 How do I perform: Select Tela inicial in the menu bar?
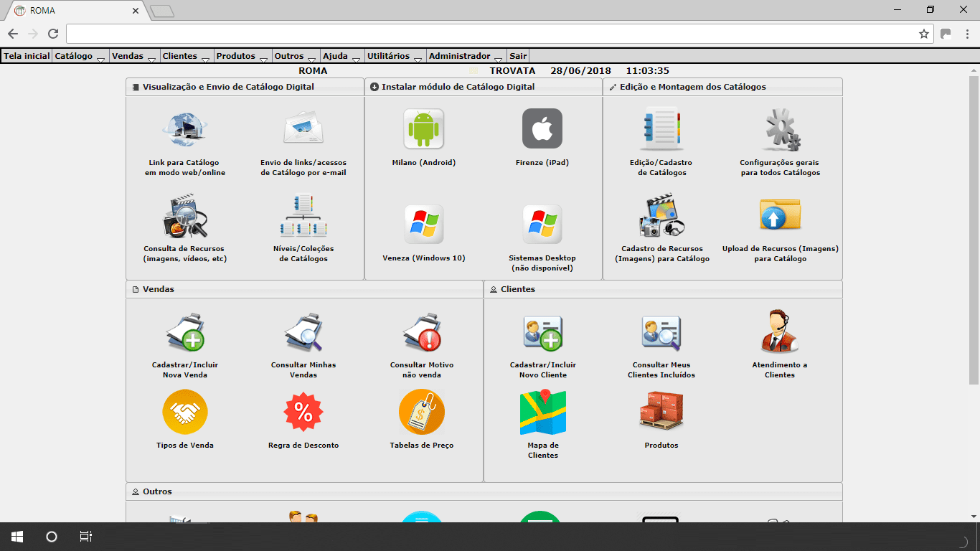(26, 55)
